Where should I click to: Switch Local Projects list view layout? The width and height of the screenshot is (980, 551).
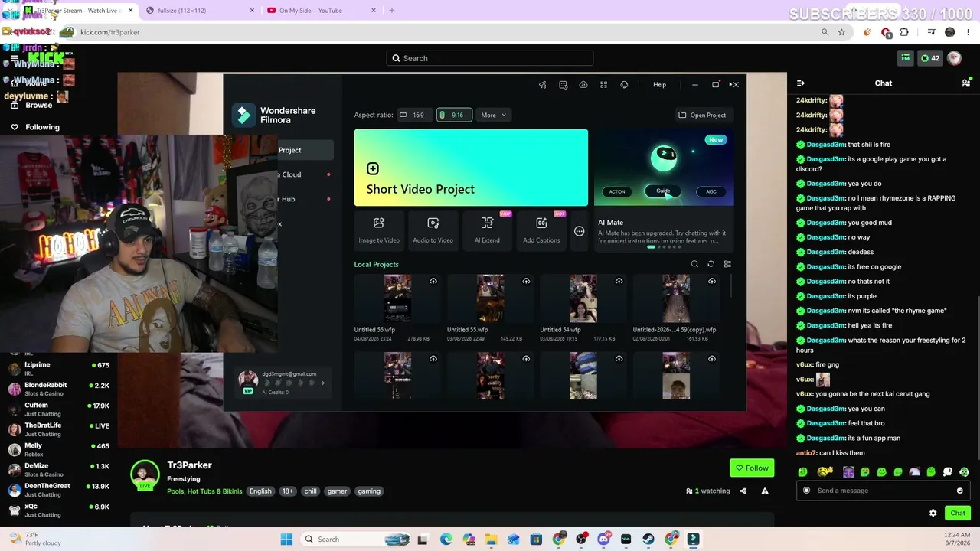click(x=727, y=264)
